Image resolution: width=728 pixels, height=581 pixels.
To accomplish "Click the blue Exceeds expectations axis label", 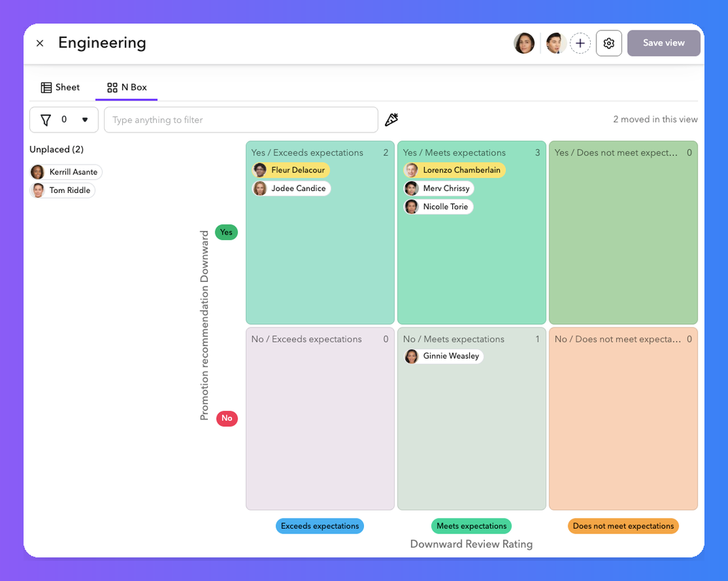I will tap(320, 526).
